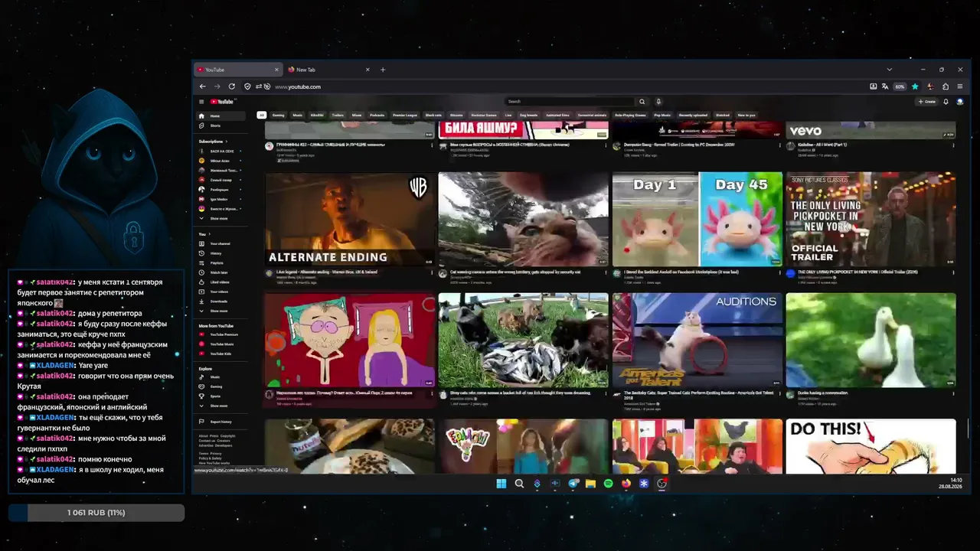Open a new browser tab with plus button
980x551 pixels.
click(x=383, y=70)
